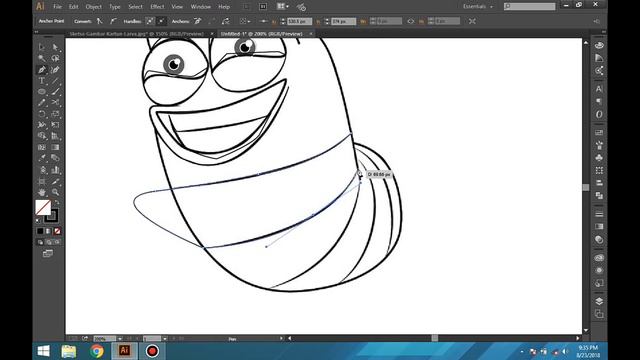Select the Gradient tool
The height and width of the screenshot is (360, 640).
click(x=55, y=147)
